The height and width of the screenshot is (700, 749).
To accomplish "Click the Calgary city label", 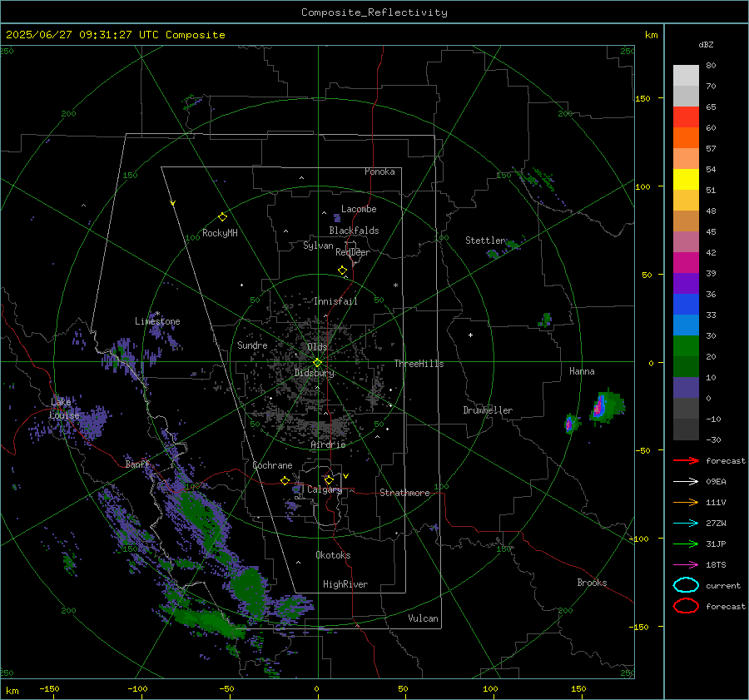I will (325, 489).
